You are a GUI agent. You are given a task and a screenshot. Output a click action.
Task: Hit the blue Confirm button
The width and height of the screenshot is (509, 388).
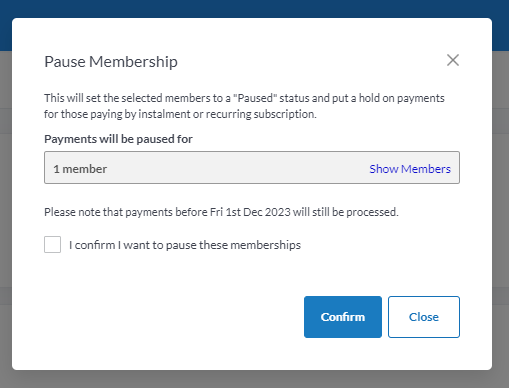tap(343, 317)
